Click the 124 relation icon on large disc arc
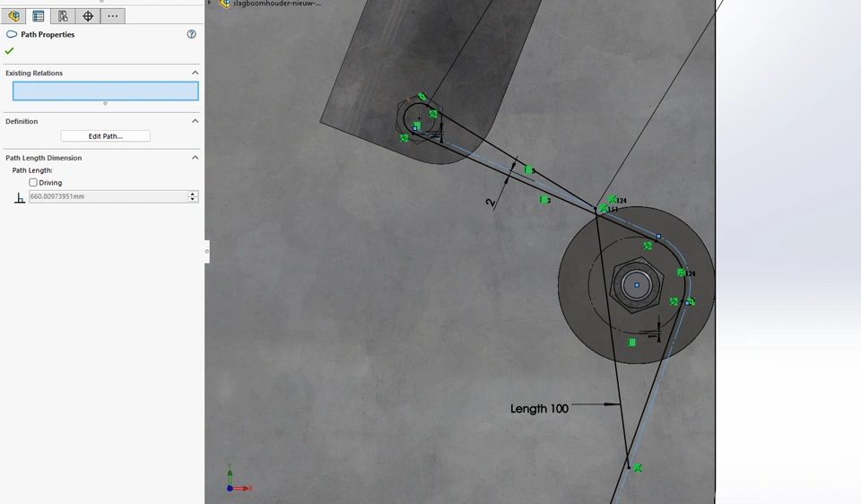 pos(682,273)
